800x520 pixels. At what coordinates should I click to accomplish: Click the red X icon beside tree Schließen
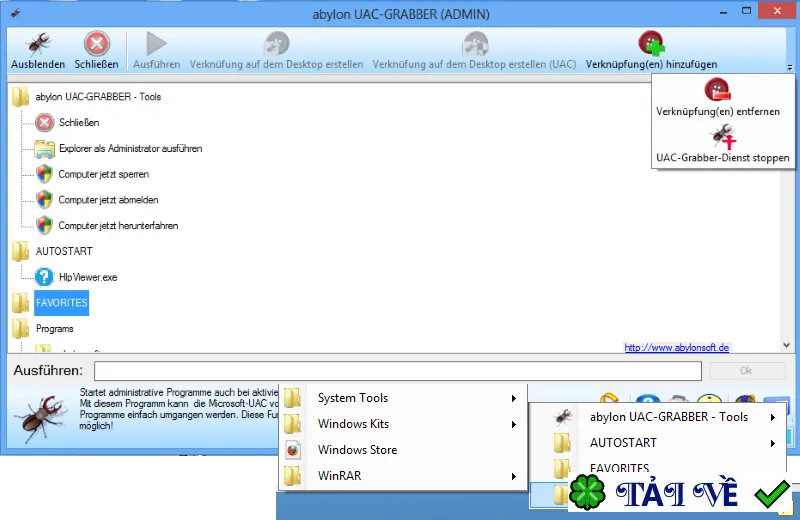coord(44,122)
